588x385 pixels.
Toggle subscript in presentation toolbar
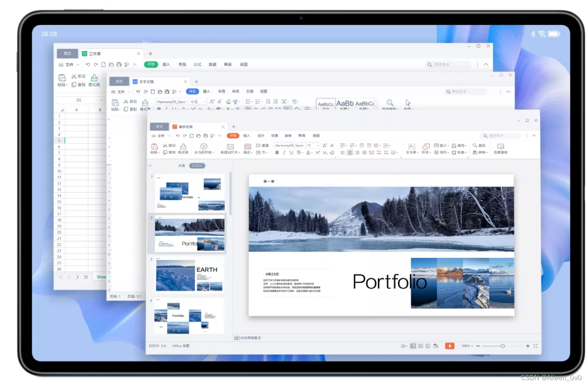[325, 153]
